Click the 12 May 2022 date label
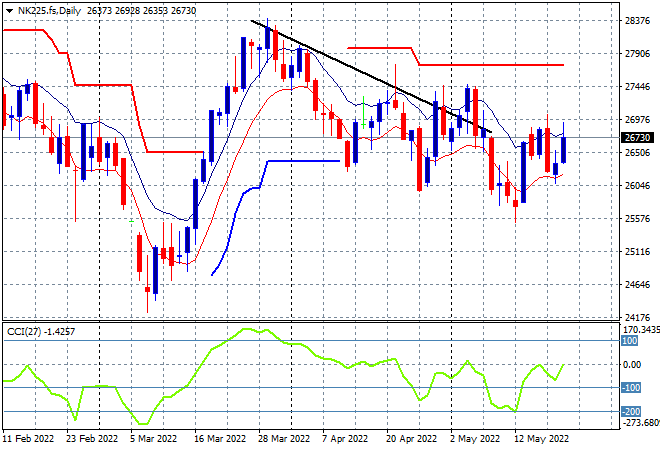This screenshot has height=450, width=660. pos(541,439)
